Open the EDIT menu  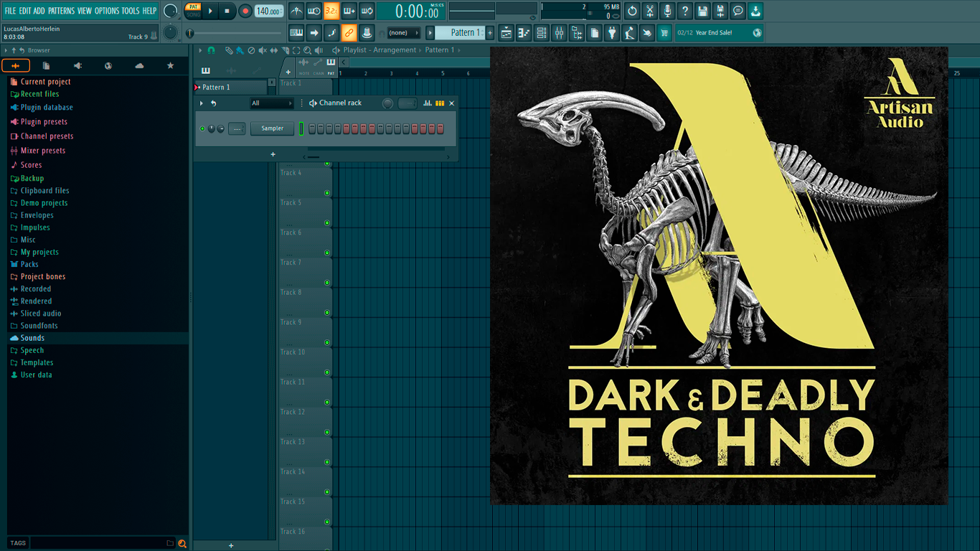[25, 11]
